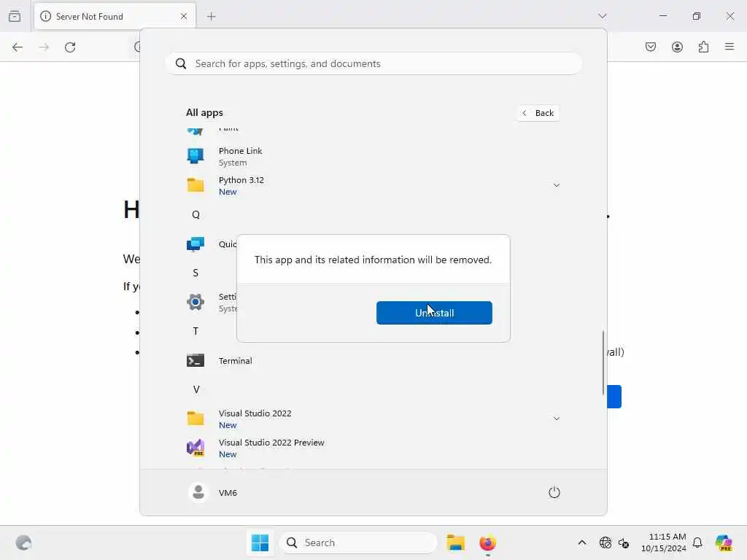Jump to letter T section header
This screenshot has height=560, width=747.
point(196,332)
